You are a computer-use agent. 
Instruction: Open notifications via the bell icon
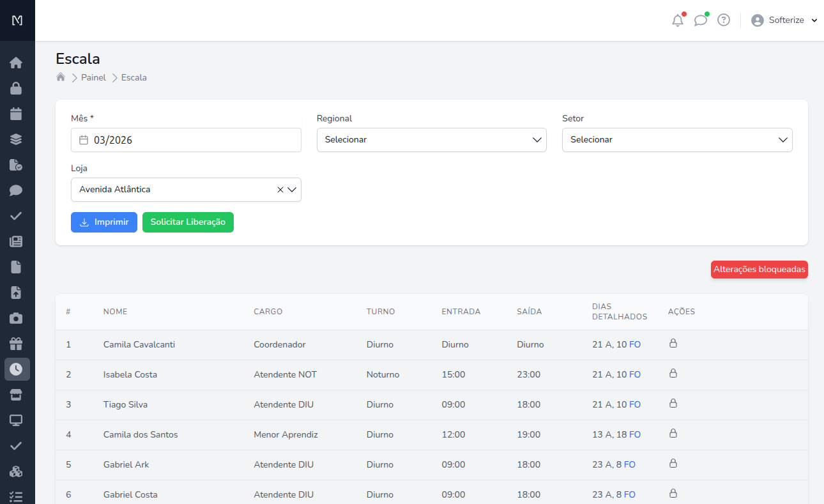[678, 20]
